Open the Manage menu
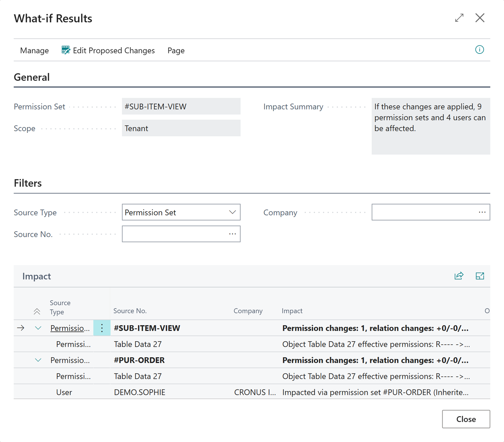 [x=34, y=50]
